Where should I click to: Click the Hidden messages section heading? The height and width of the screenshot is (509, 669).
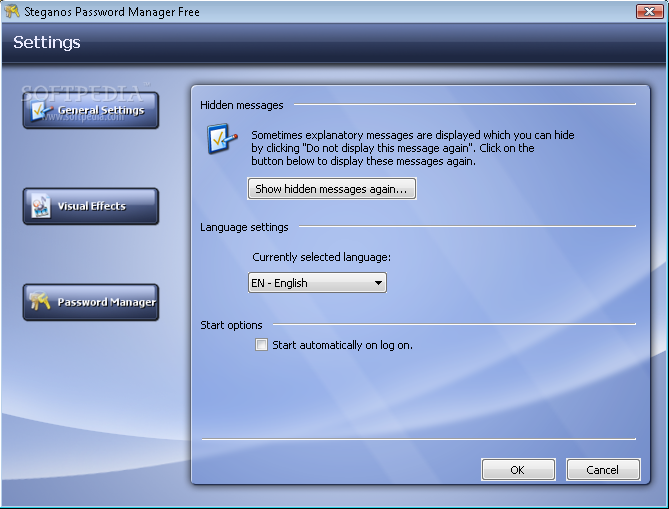click(x=241, y=105)
